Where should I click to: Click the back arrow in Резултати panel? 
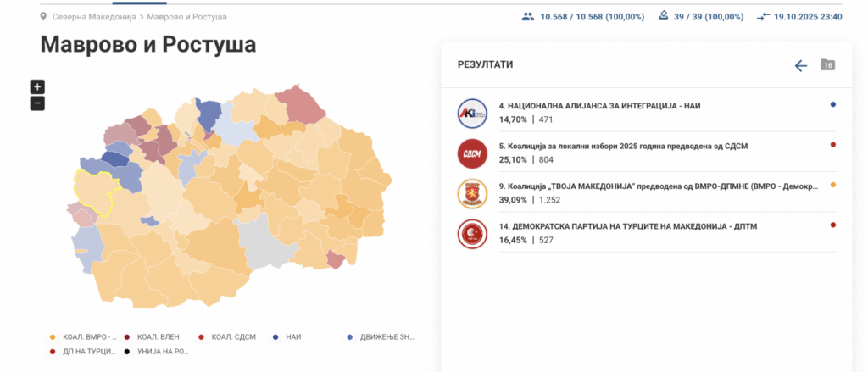pos(801,65)
